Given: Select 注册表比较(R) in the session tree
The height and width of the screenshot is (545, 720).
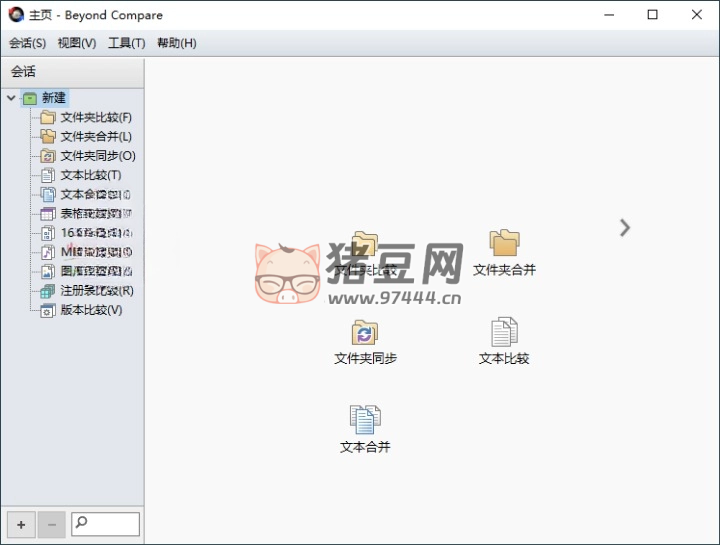Looking at the screenshot, I should click(96, 291).
